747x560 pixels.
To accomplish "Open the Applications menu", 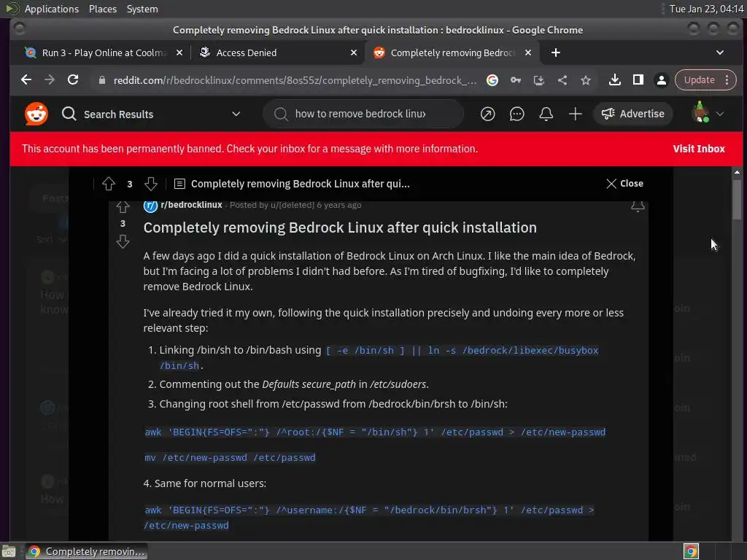I will pyautogui.click(x=52, y=9).
